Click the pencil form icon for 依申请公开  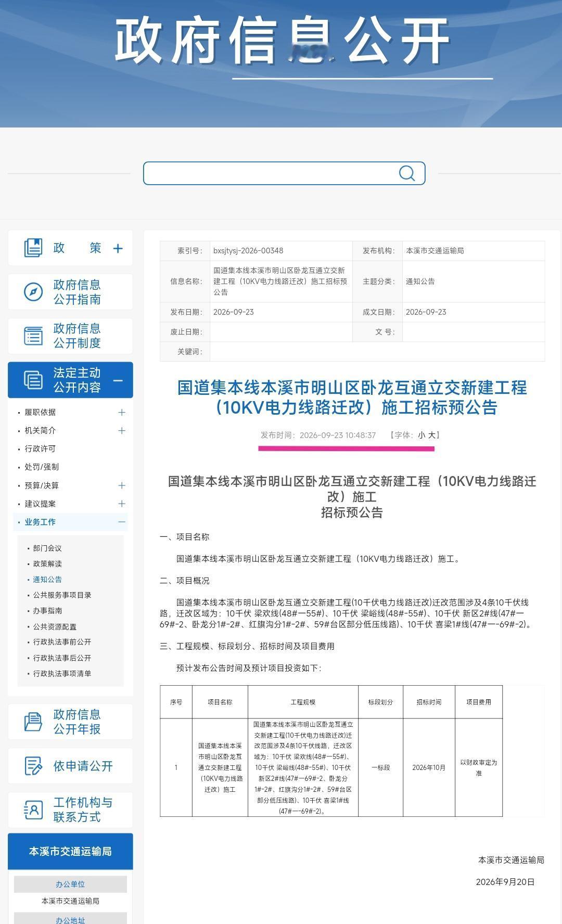(33, 766)
